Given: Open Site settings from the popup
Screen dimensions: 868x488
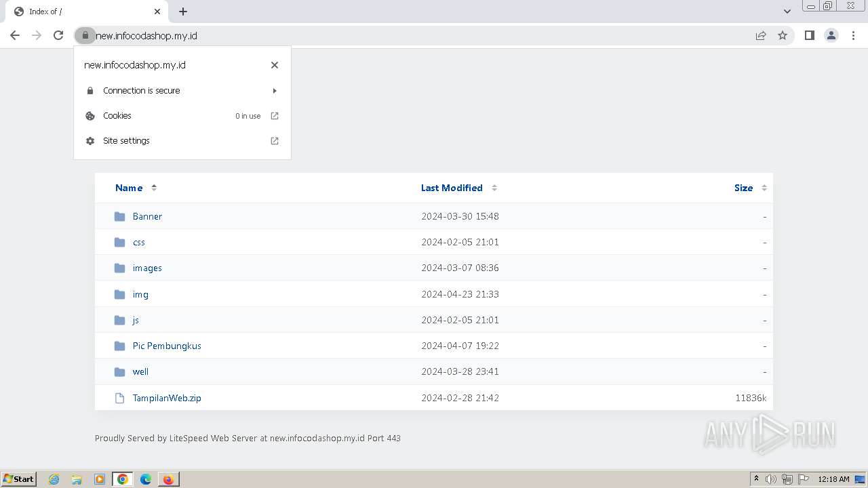Looking at the screenshot, I should pos(182,141).
